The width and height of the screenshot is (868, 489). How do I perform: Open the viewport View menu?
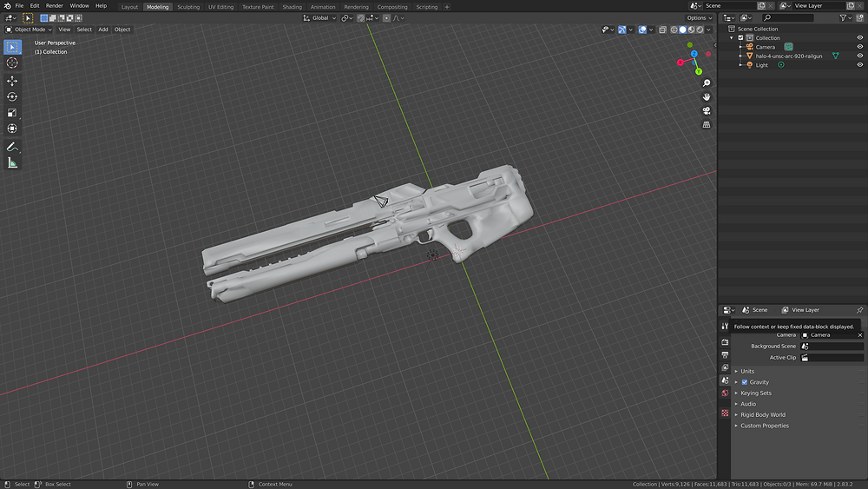[x=64, y=30]
